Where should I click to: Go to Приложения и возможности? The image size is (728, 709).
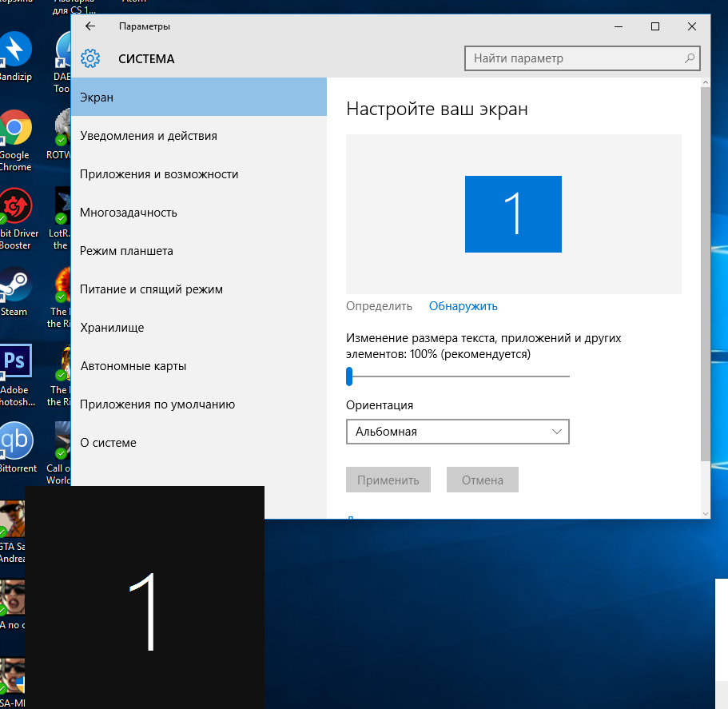(x=159, y=174)
